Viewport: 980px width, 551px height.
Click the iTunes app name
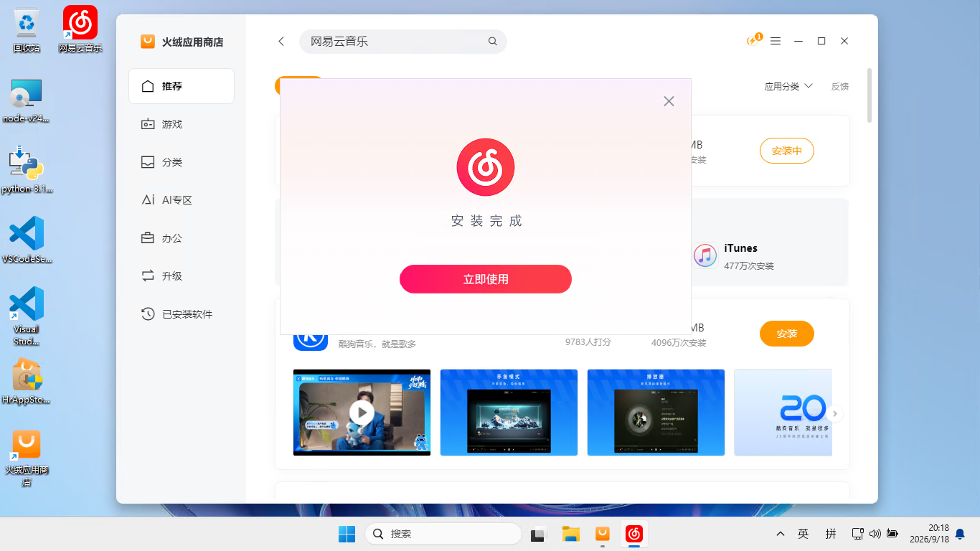pos(741,248)
